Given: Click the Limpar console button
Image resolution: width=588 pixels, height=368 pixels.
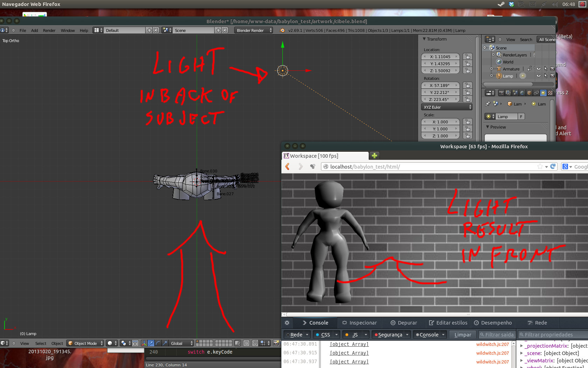Looking at the screenshot, I should tap(463, 335).
